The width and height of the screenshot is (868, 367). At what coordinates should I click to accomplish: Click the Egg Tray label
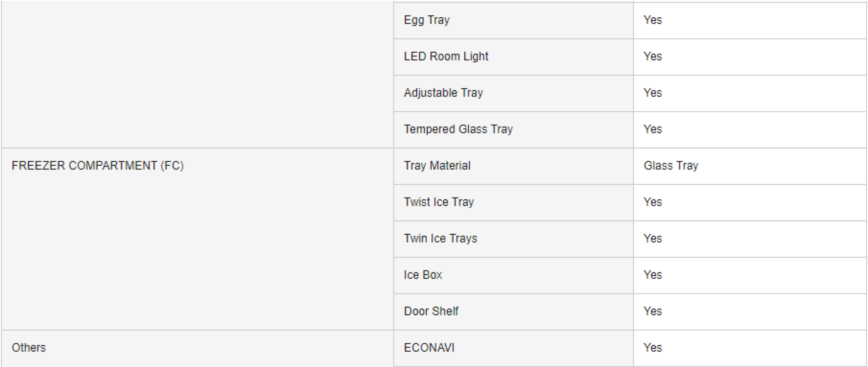point(427,20)
